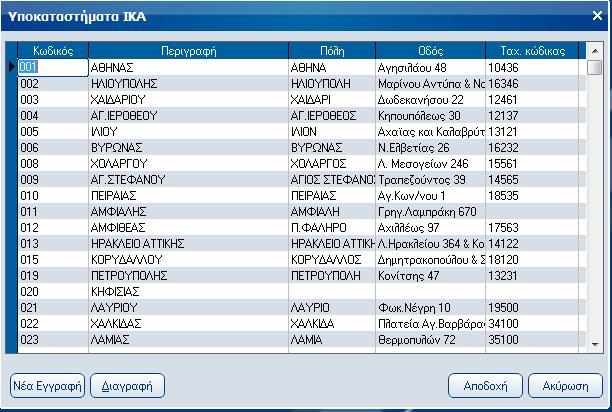
Task: Select the ΑΘΗΝΑΣ description cell
Action: (x=189, y=67)
